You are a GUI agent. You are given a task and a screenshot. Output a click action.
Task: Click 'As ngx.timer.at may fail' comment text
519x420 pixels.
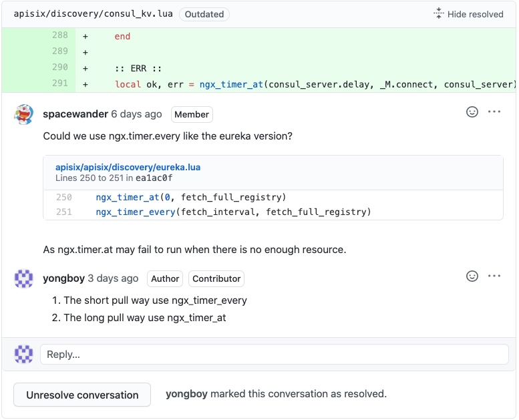point(194,250)
